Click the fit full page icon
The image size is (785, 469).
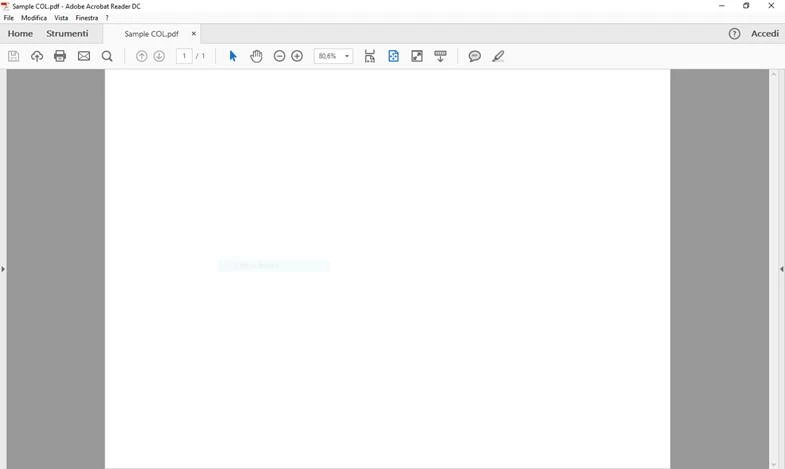click(394, 56)
